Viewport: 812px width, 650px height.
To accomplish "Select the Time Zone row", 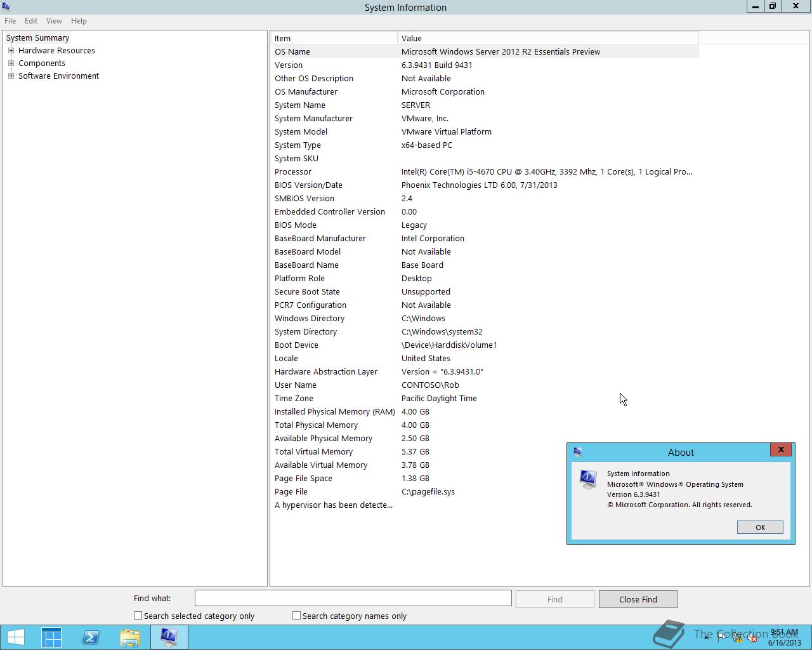I will tap(485, 398).
